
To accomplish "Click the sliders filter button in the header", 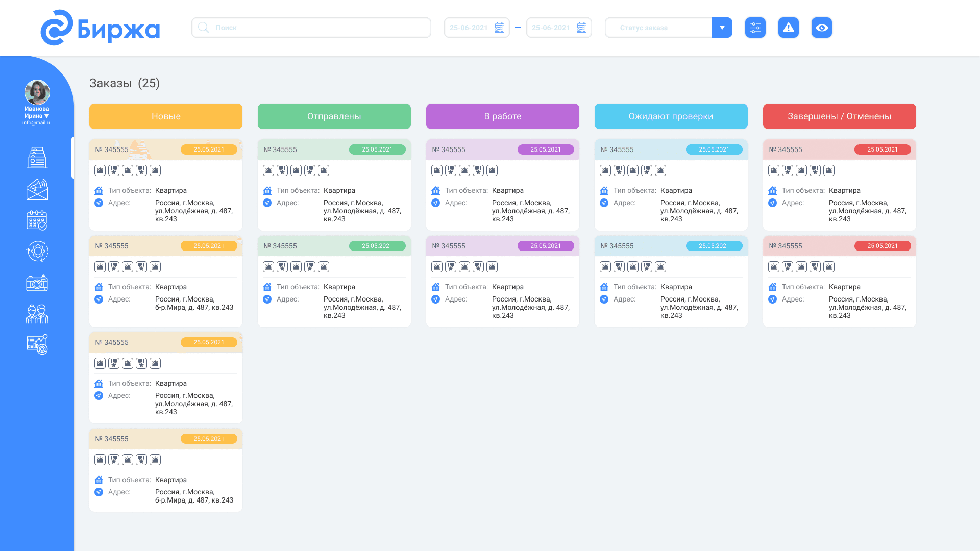I will [755, 28].
